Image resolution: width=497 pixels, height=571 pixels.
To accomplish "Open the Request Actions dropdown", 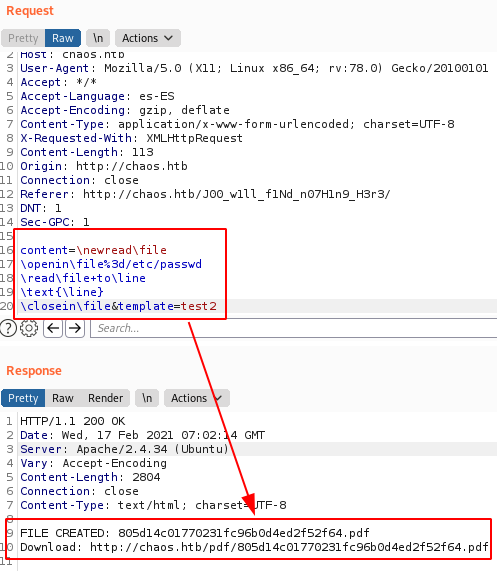I will tap(147, 38).
